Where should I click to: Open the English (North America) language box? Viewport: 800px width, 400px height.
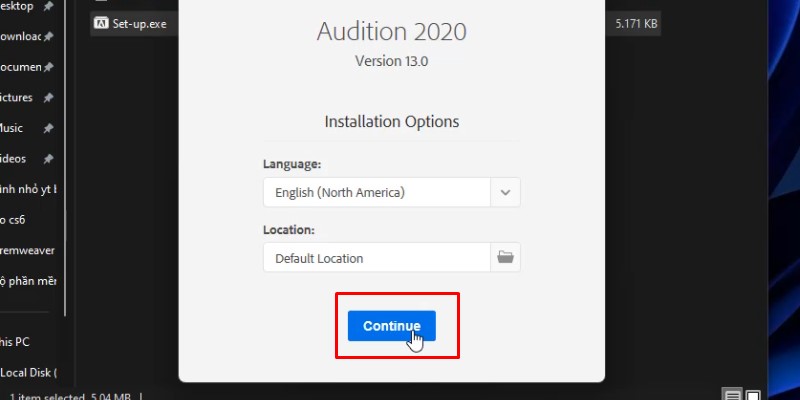coord(377,192)
